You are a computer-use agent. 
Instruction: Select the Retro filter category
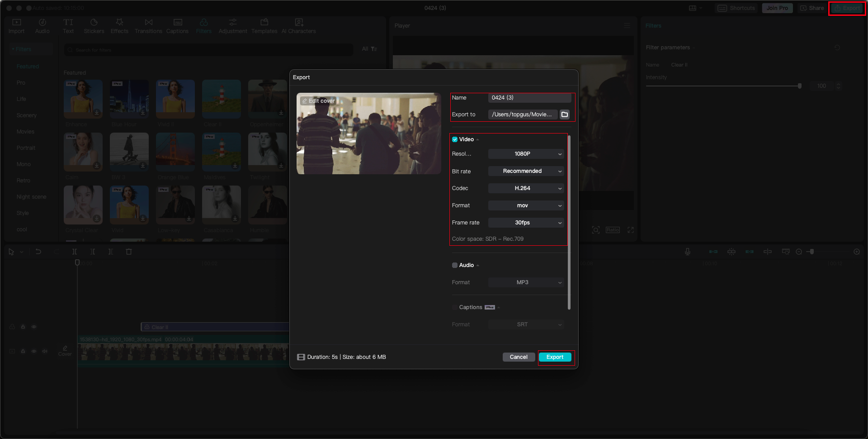(24, 181)
